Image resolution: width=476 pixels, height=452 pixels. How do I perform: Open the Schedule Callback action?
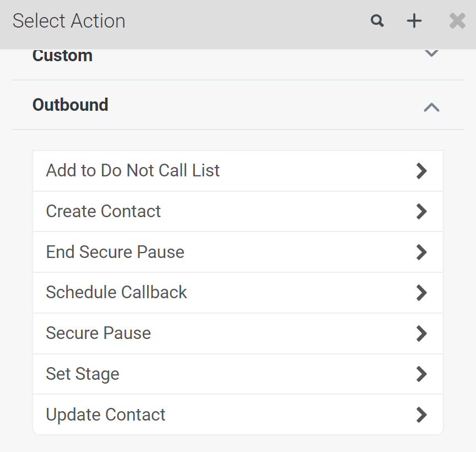116,292
